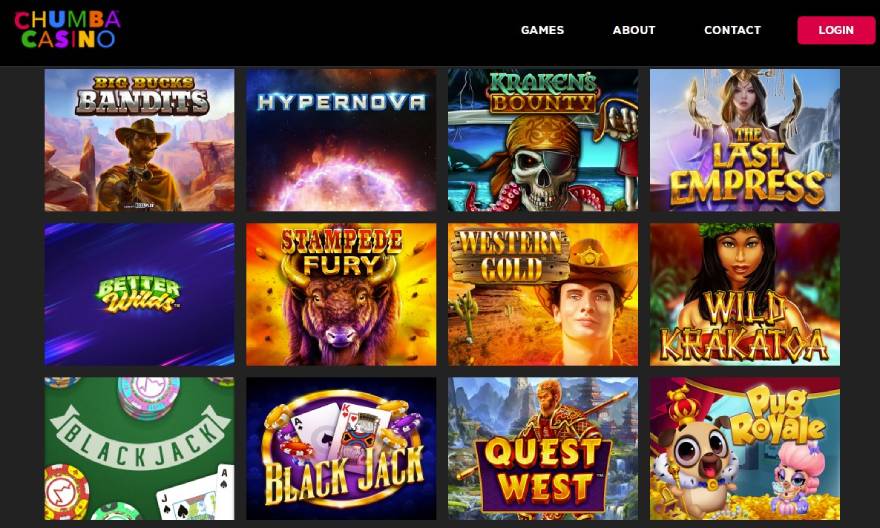Play The Last Empress game
The width and height of the screenshot is (880, 528).
click(745, 140)
